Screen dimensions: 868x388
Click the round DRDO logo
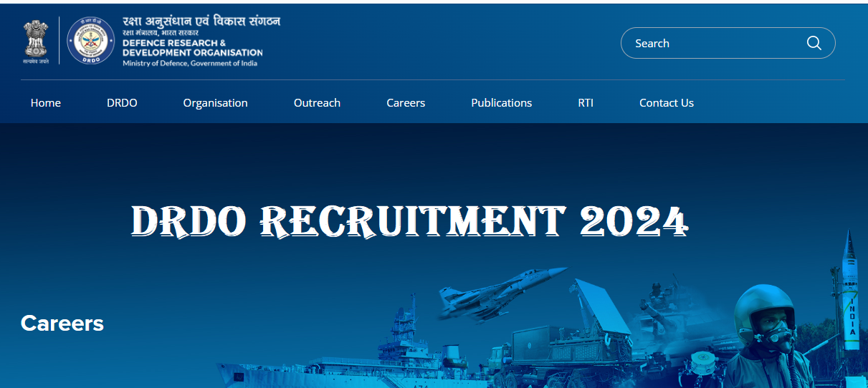point(91,42)
